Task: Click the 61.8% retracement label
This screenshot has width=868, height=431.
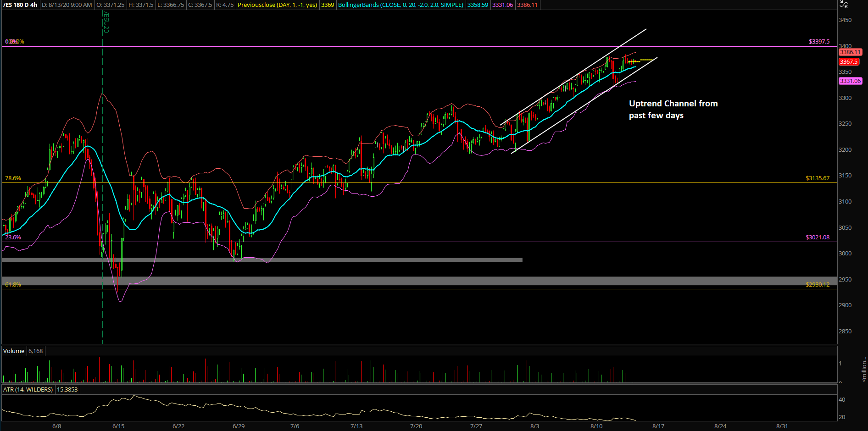Action: point(13,285)
